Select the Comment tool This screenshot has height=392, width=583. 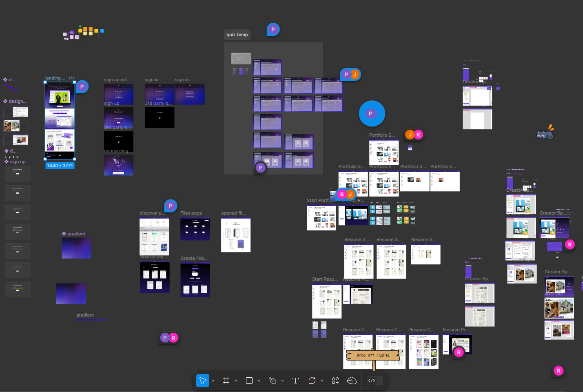(312, 381)
